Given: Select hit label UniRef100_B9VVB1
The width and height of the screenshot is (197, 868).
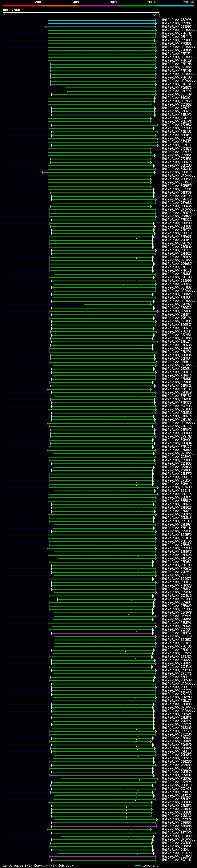Looking at the screenshot, I should [x=177, y=775].
